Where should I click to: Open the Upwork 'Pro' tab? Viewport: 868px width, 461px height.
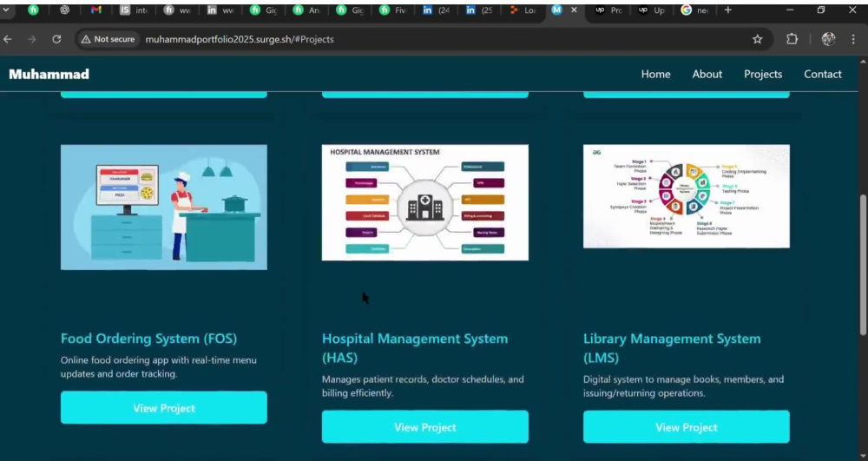(609, 10)
